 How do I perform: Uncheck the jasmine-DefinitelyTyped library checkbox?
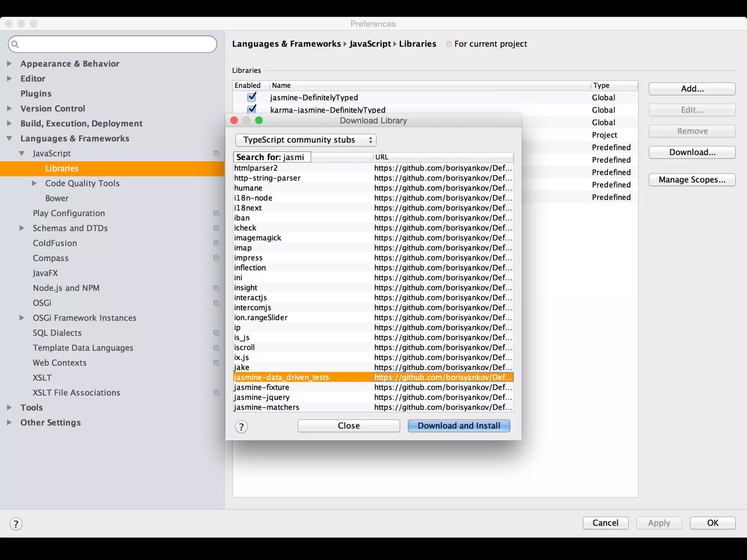[x=251, y=97]
